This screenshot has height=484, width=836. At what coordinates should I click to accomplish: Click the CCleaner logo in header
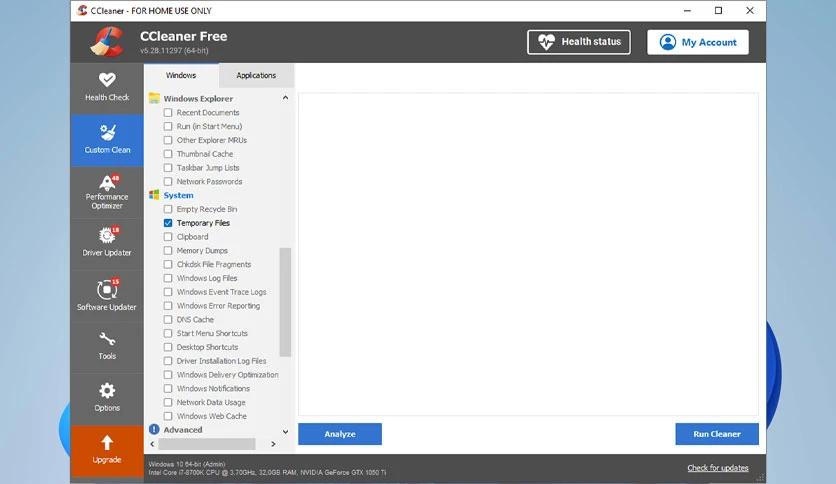[x=107, y=42]
